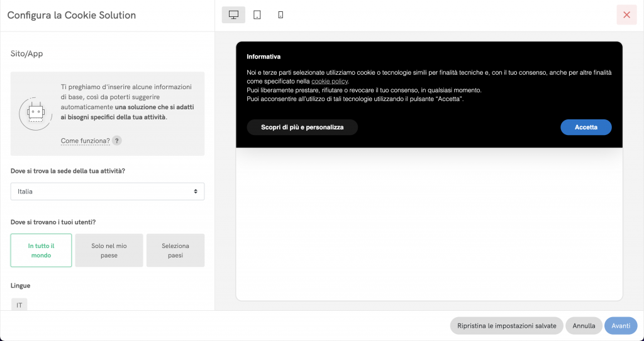Switch to desktop preview mode
This screenshot has height=341, width=644.
click(233, 15)
